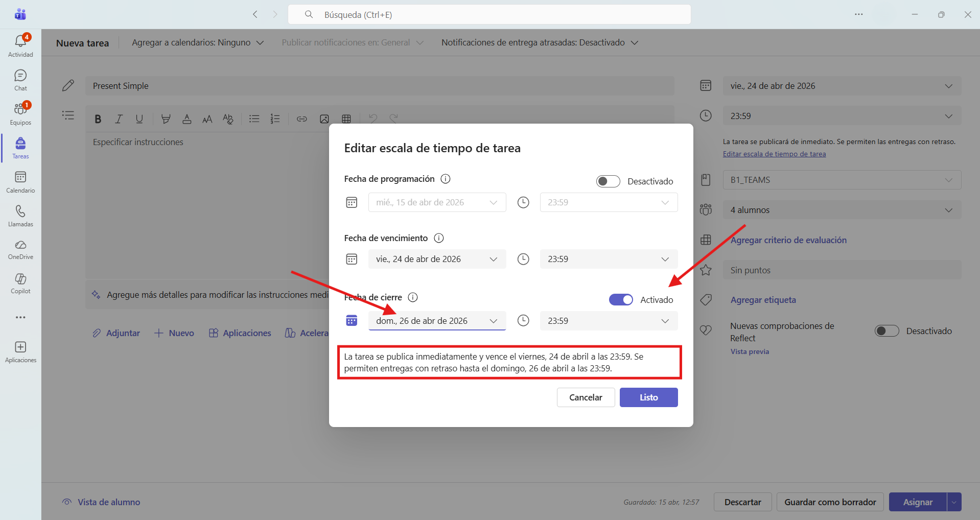The image size is (980, 520).
Task: Click Guardar como borrador
Action: pyautogui.click(x=830, y=502)
